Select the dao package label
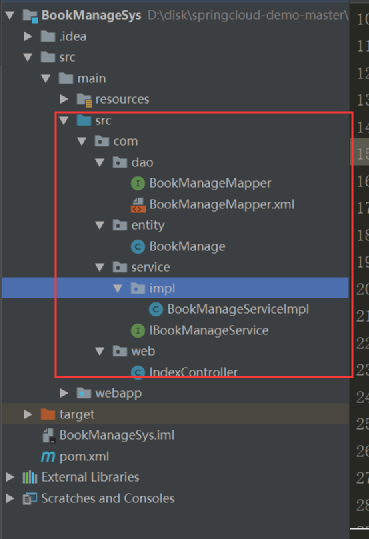369x539 pixels. [x=142, y=162]
